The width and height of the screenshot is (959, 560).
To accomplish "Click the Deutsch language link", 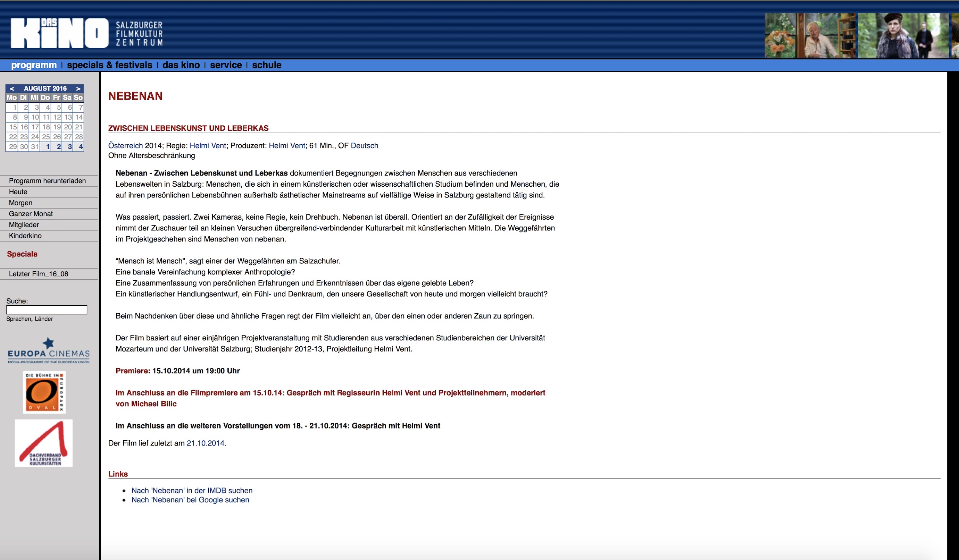I will pos(365,146).
